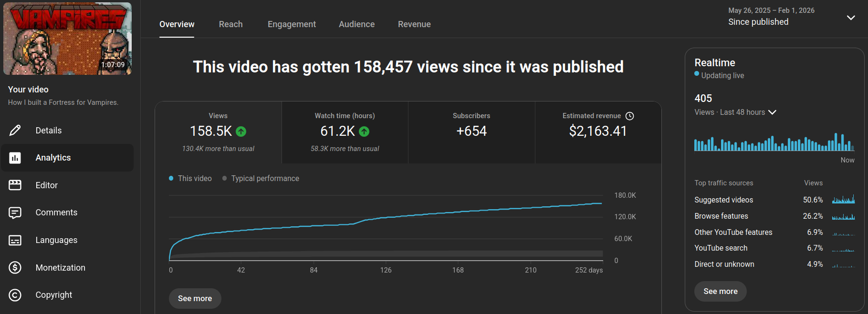Expand the date range dropdown chevron
Screen dimensions: 868x314
850,18
